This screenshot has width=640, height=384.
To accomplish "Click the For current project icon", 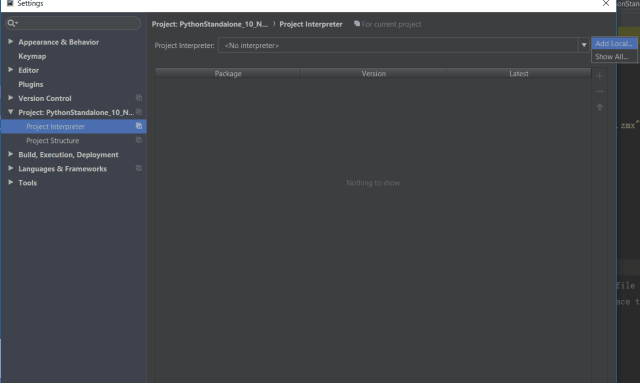I will pos(357,24).
